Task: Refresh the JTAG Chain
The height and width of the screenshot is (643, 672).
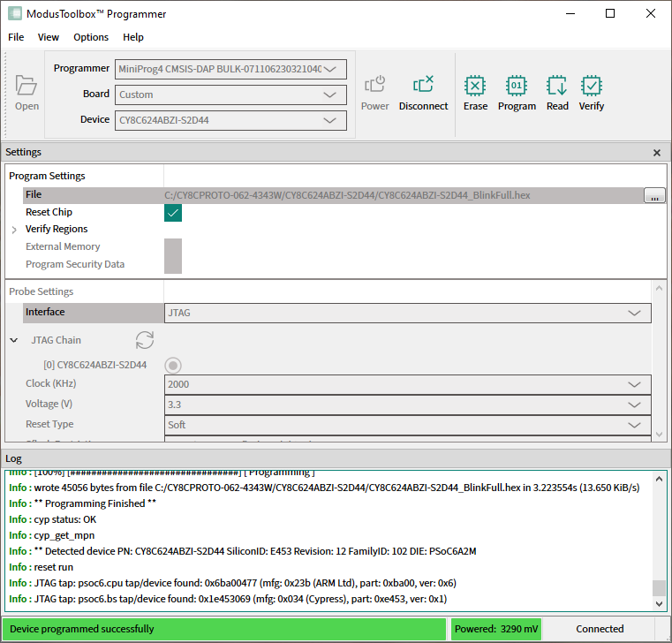Action: pos(145,340)
